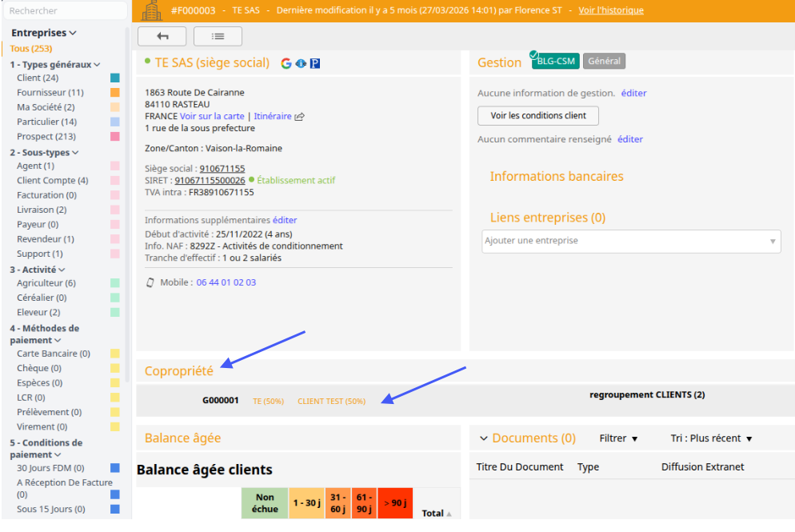Filter by Virement (0)
This screenshot has height=532, width=795.
[x=42, y=427]
